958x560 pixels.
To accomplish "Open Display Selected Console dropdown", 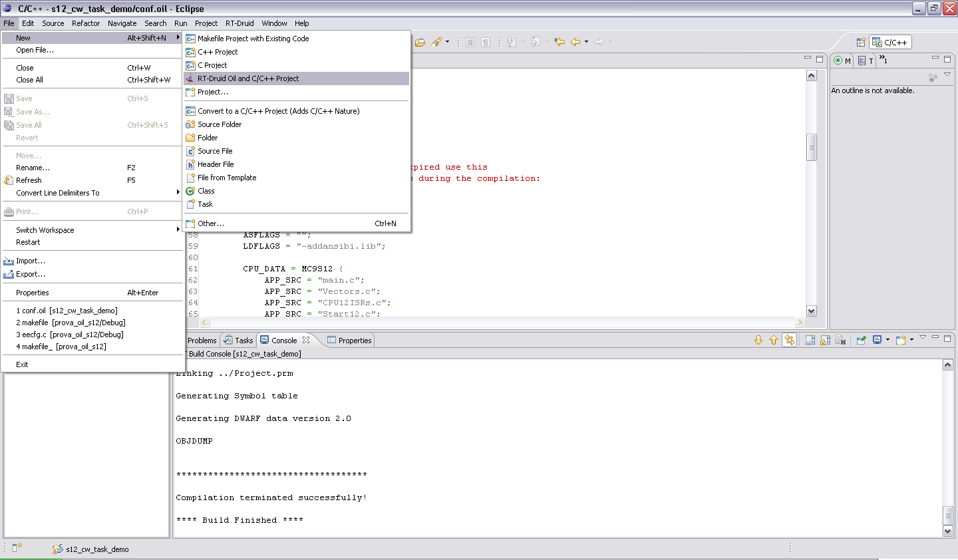I will click(887, 340).
